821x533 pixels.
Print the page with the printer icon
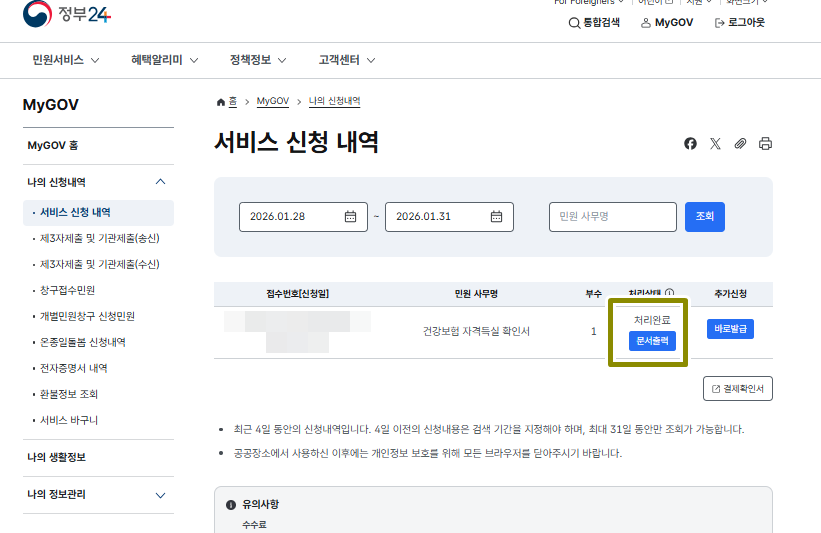[765, 143]
